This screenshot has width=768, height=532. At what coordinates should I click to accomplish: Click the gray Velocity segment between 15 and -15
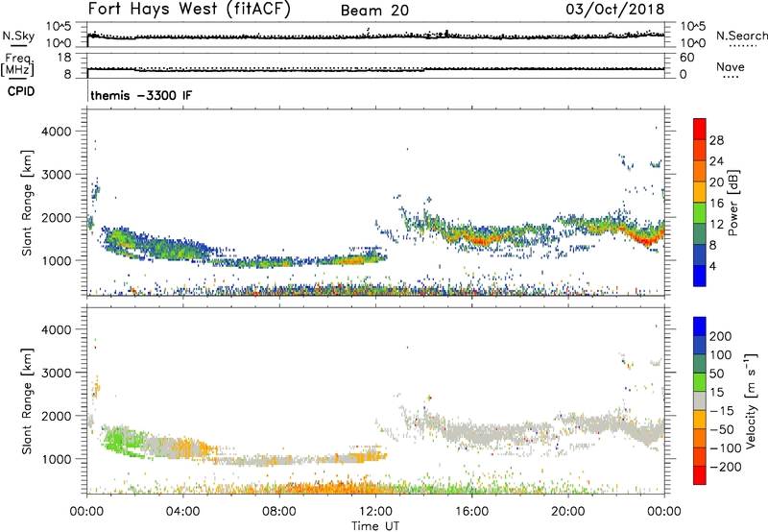click(x=700, y=400)
